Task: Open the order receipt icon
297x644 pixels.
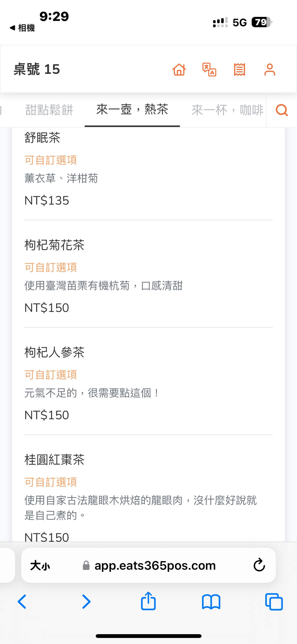Action: tap(239, 70)
